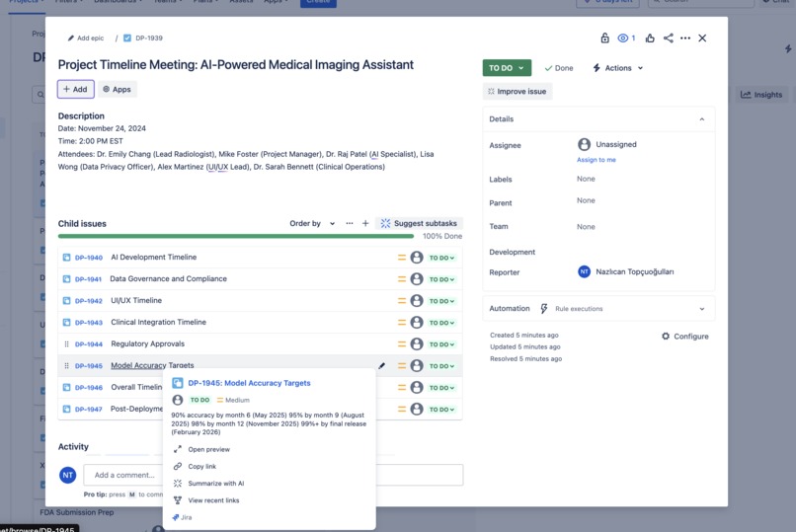
Task: Click assignee avatar on UI/UX Timeline row
Action: click(x=417, y=301)
